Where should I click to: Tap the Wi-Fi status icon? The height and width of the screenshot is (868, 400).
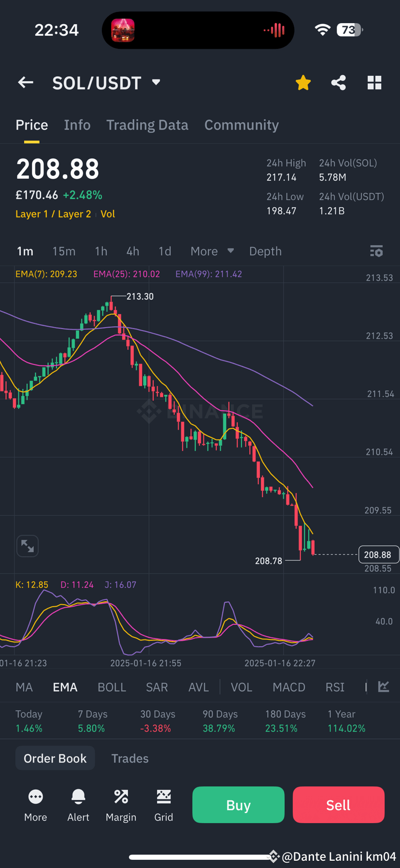click(x=322, y=30)
